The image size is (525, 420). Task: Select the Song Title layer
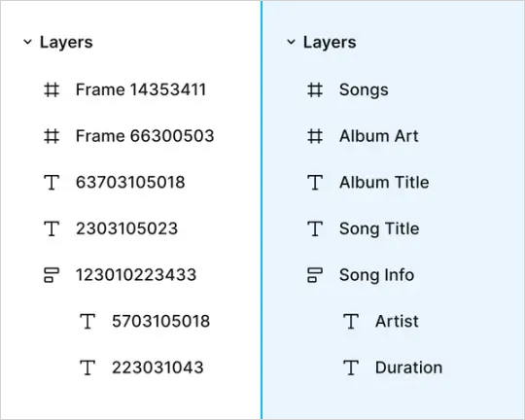(x=379, y=229)
